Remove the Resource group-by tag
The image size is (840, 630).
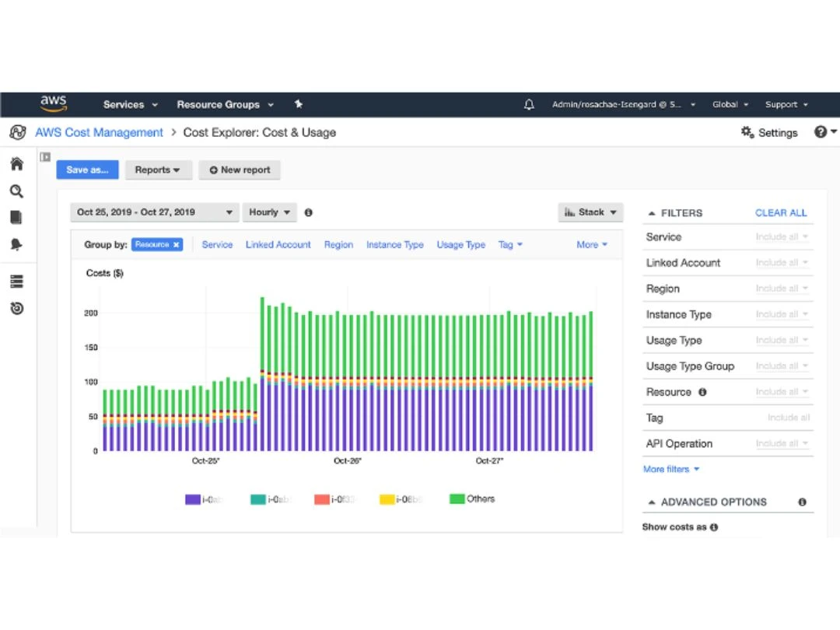pos(176,245)
